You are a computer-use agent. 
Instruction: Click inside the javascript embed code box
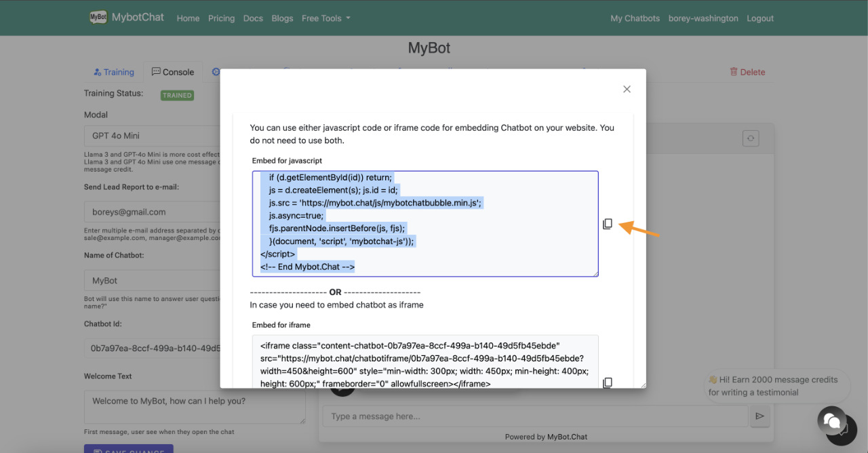(x=425, y=224)
